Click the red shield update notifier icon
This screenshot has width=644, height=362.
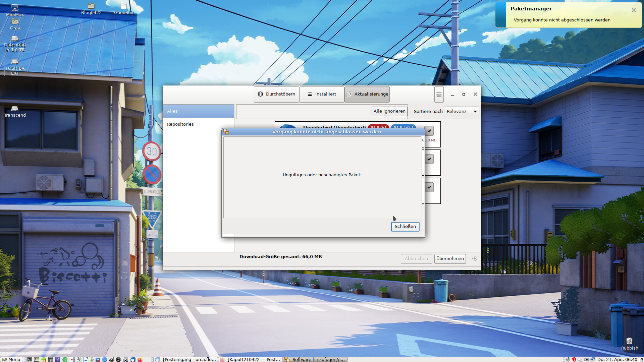[574, 359]
